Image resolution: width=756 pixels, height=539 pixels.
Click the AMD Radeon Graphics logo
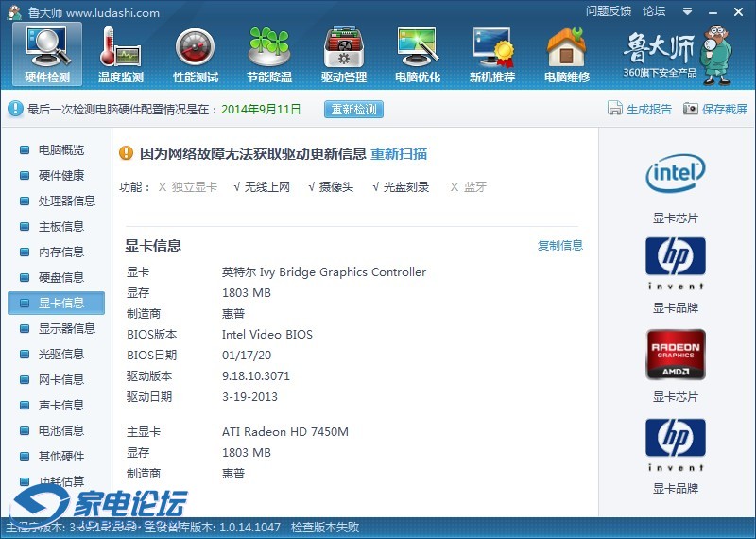point(675,354)
